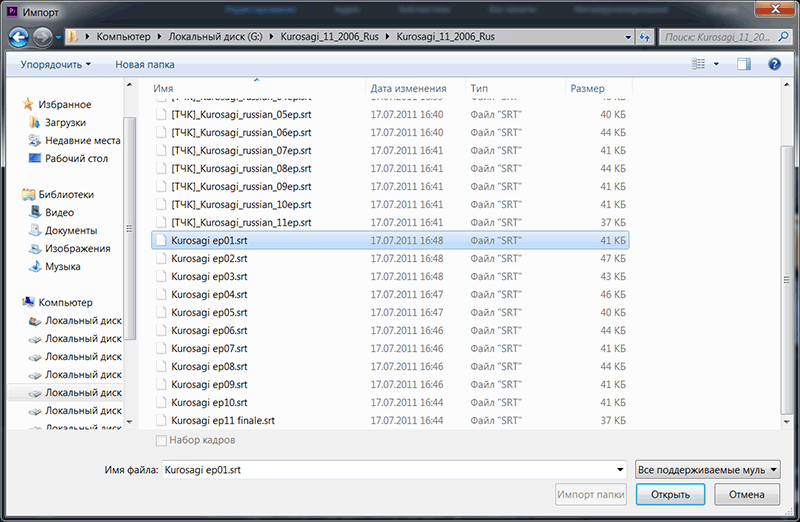
Task: Expand the address bar history dropdown
Action: (628, 37)
